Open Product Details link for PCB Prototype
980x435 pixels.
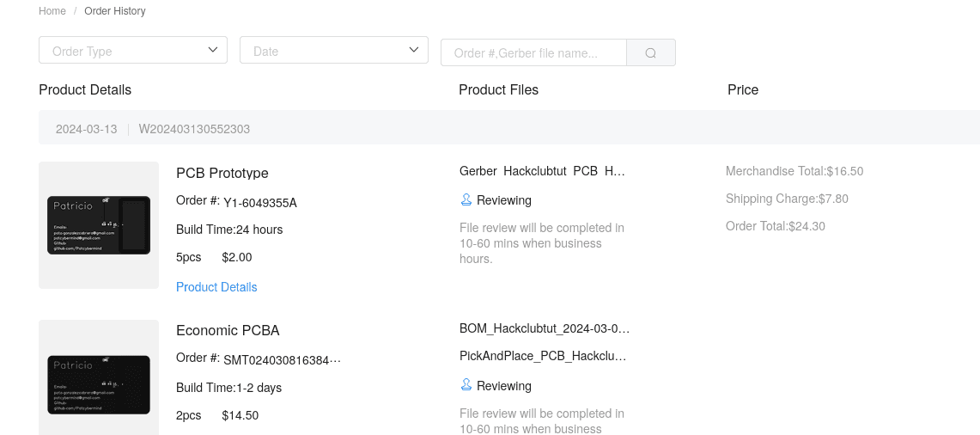pos(216,287)
